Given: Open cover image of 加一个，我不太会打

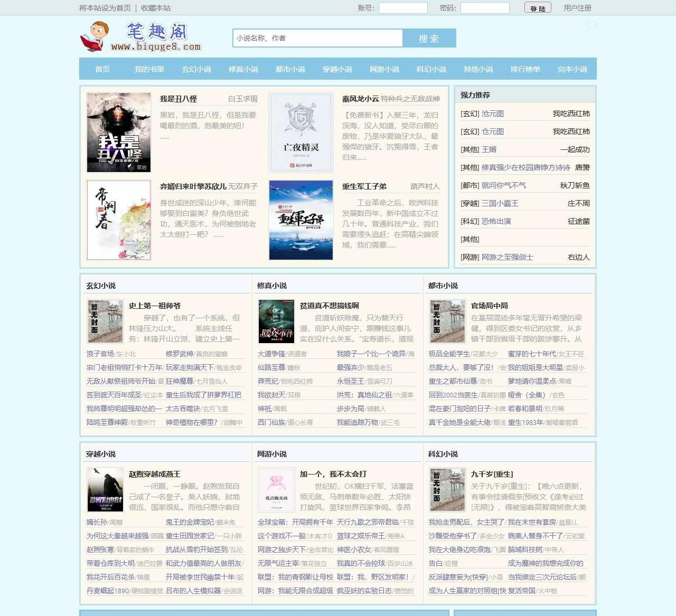Looking at the screenshot, I should pyautogui.click(x=276, y=490).
